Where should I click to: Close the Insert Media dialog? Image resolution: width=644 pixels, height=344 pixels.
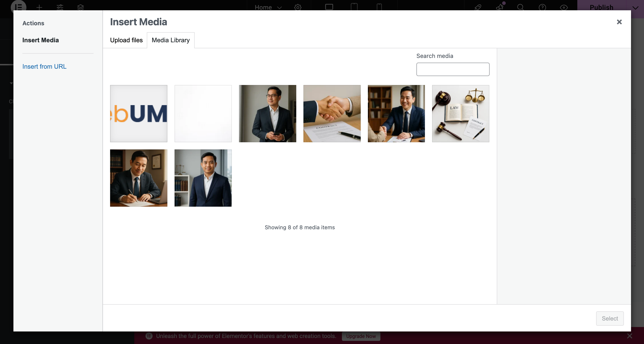pyautogui.click(x=619, y=22)
